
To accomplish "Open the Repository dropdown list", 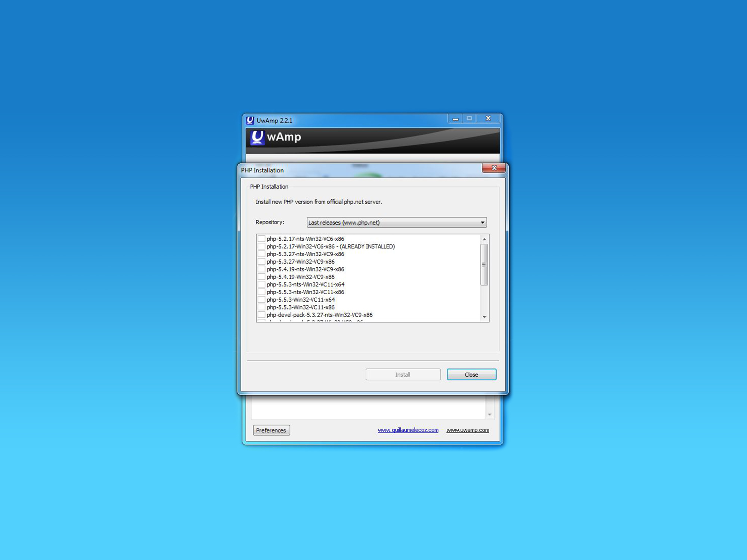I will click(396, 223).
